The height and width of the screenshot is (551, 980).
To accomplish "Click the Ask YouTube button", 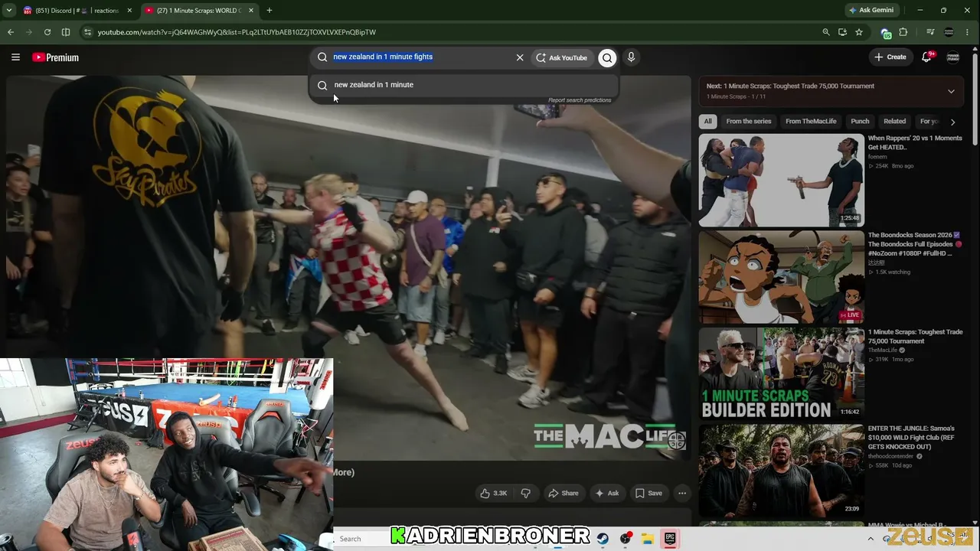I will (561, 57).
